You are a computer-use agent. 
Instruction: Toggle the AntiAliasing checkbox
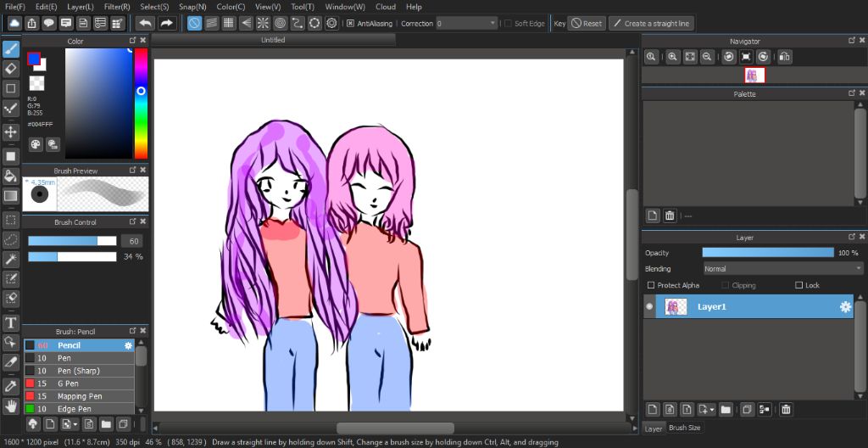tap(350, 23)
